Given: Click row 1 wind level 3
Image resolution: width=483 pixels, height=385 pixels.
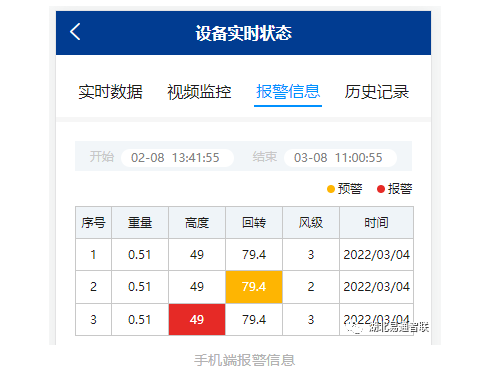Looking at the screenshot, I should pyautogui.click(x=311, y=255).
